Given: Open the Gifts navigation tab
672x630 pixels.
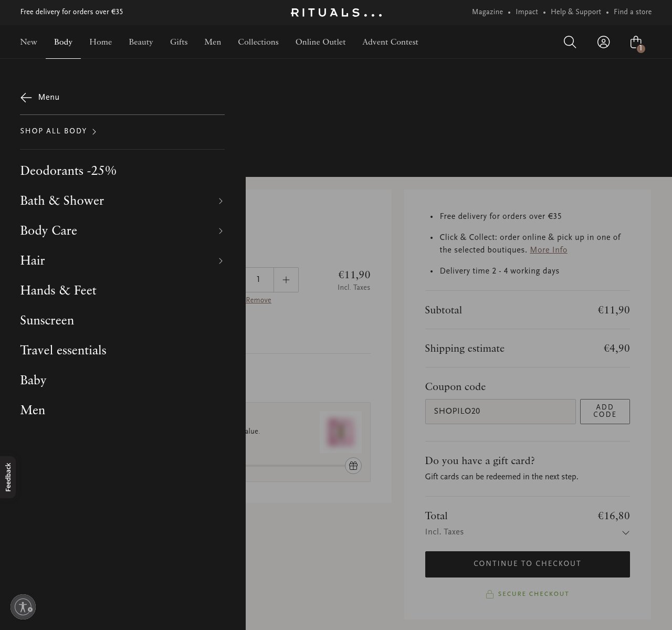Looking at the screenshot, I should 178,42.
